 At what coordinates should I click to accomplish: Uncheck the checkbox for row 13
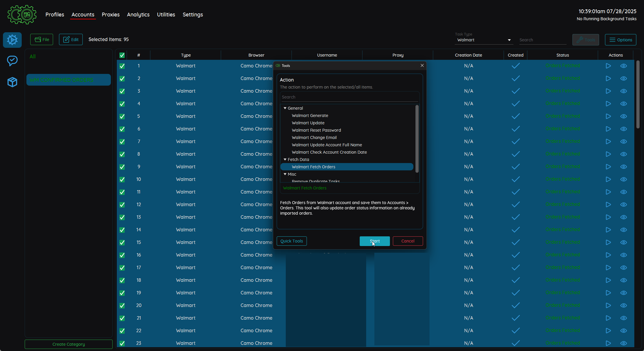[122, 217]
